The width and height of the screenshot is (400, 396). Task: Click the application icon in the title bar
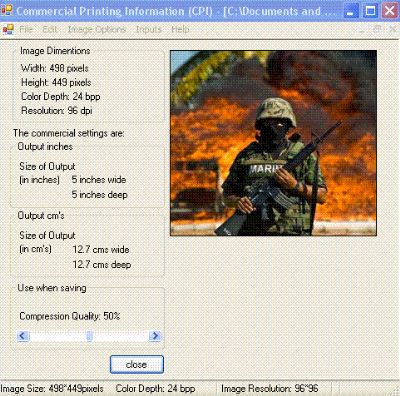7,11
